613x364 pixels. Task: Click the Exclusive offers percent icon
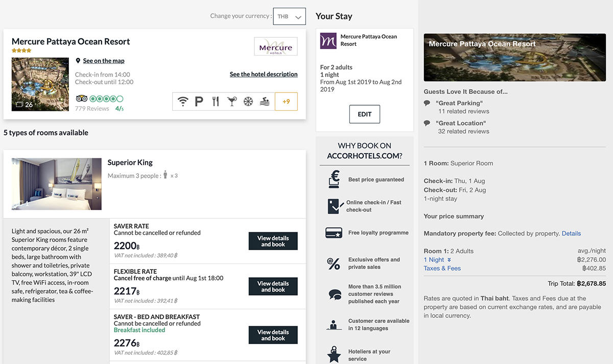point(334,263)
